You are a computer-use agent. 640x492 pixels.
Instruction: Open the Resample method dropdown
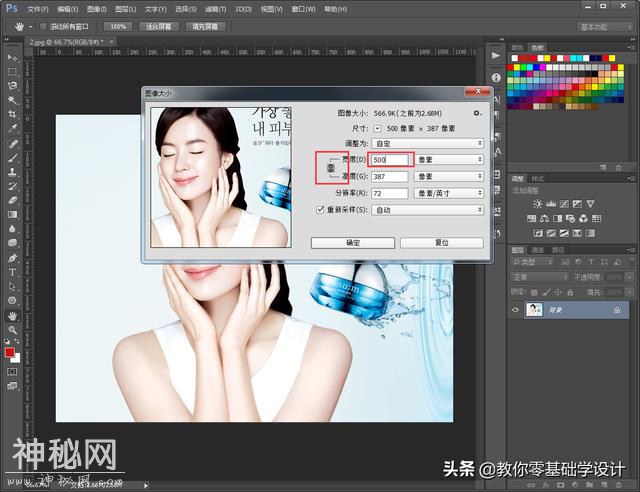[428, 210]
